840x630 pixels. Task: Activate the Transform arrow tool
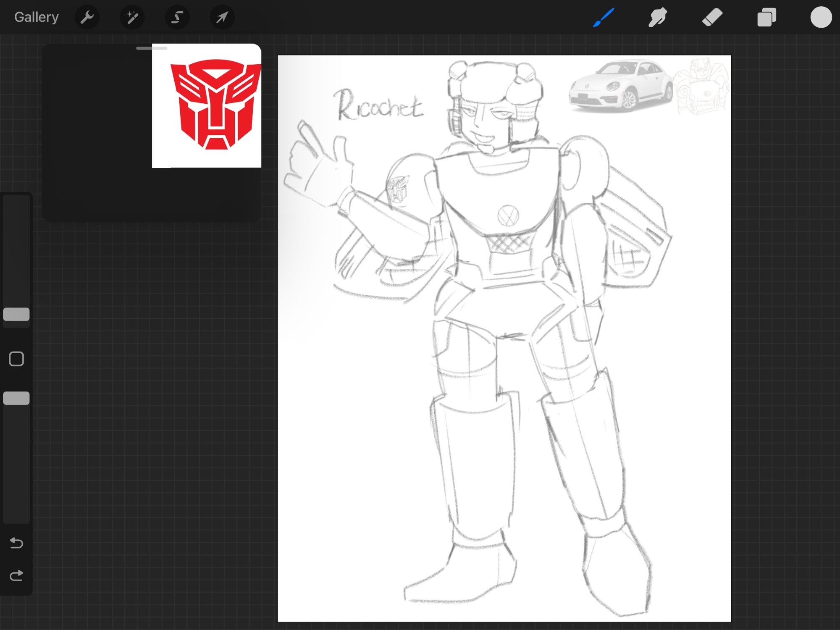point(222,17)
